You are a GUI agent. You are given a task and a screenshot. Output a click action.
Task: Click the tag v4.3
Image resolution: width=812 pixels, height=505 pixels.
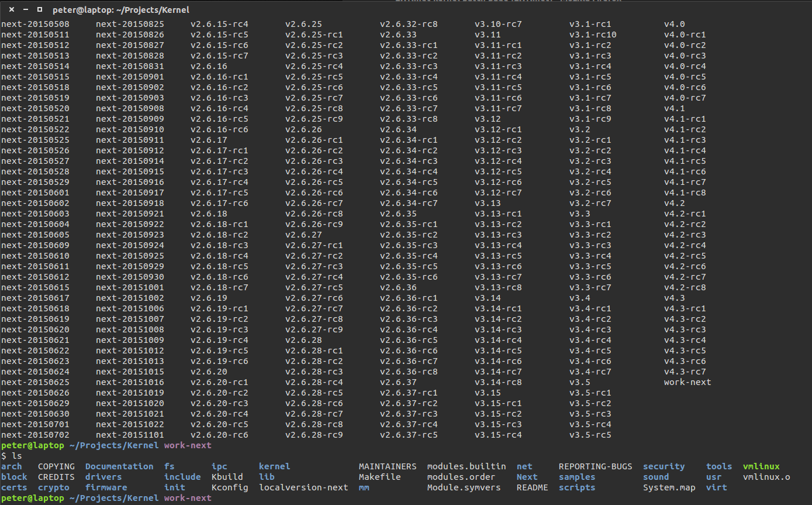pyautogui.click(x=675, y=298)
